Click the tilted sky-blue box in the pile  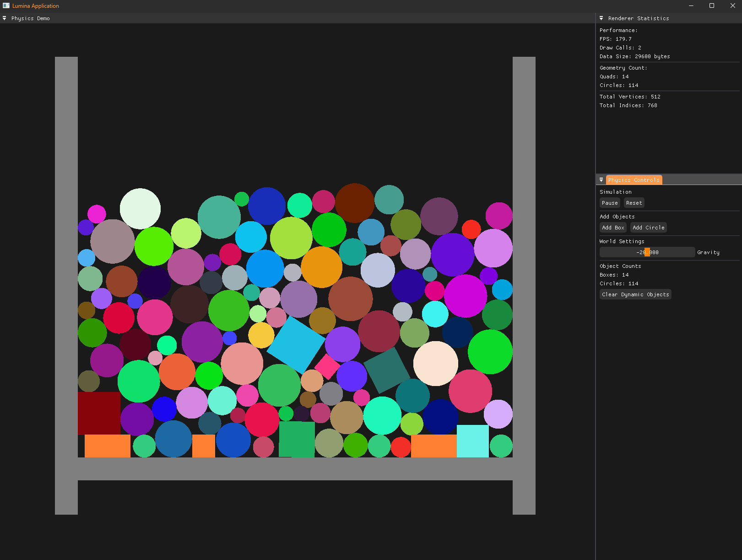(296, 345)
